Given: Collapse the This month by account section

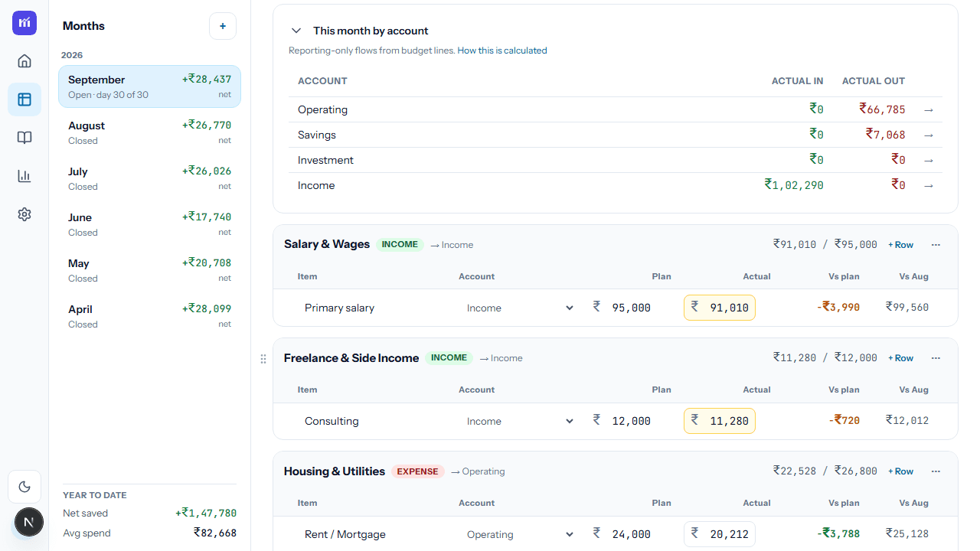Looking at the screenshot, I should (x=296, y=31).
